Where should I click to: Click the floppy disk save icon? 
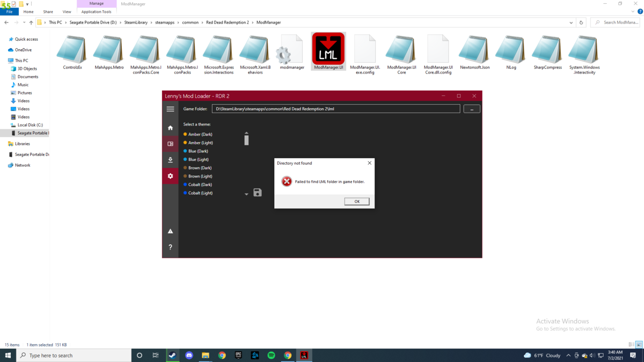pyautogui.click(x=258, y=193)
